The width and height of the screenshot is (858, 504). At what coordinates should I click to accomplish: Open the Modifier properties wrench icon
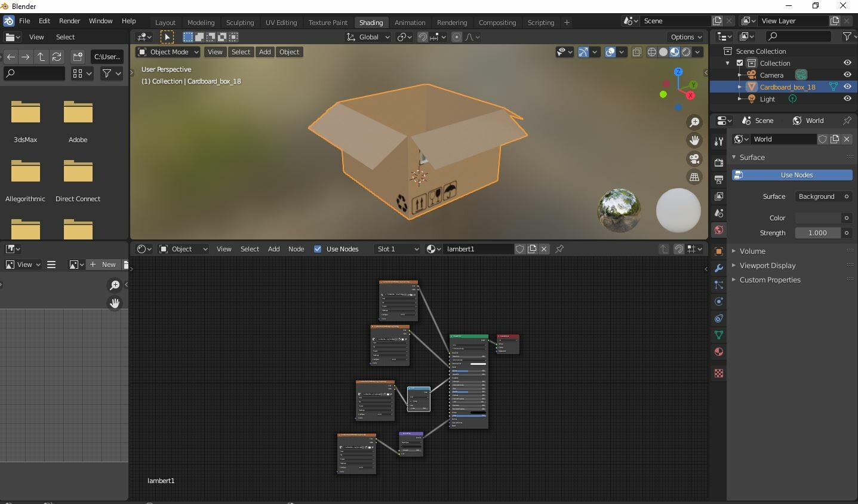point(718,268)
